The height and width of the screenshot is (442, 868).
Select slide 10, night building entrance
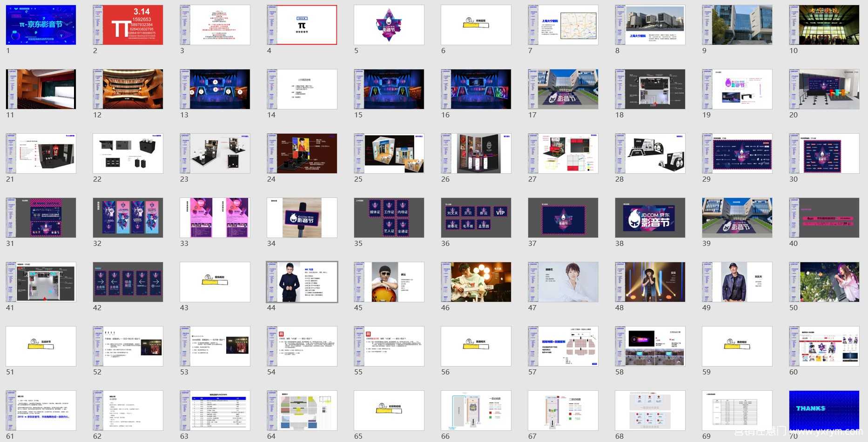[x=824, y=25]
